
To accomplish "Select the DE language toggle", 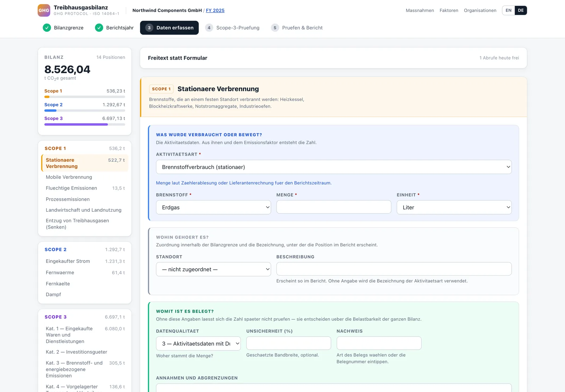I will 521,10.
